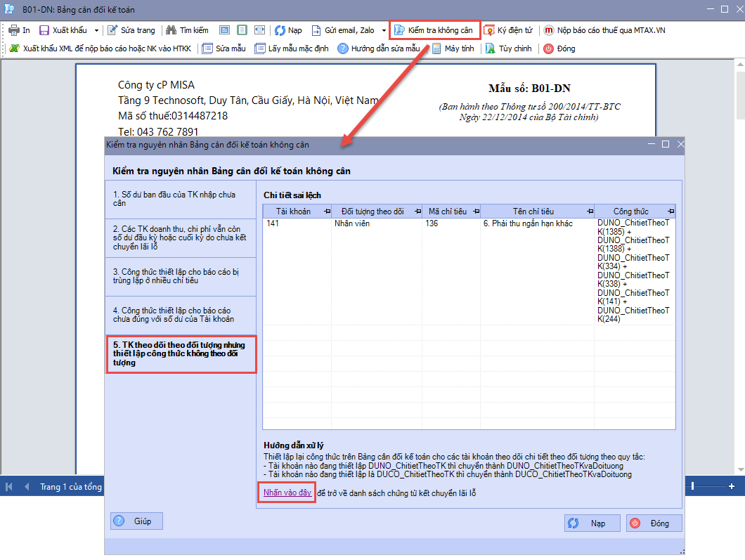Click the Ký điện tử icon
745x560 pixels.
pyautogui.click(x=489, y=30)
